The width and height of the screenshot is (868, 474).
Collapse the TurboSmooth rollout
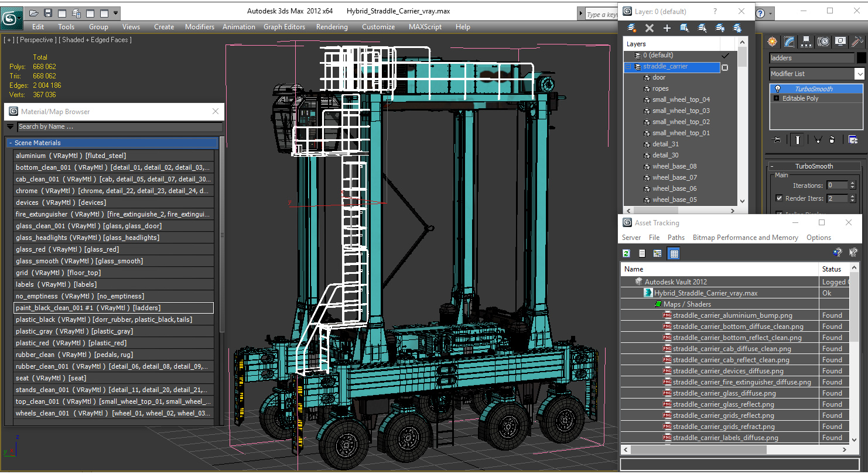pyautogui.click(x=772, y=166)
